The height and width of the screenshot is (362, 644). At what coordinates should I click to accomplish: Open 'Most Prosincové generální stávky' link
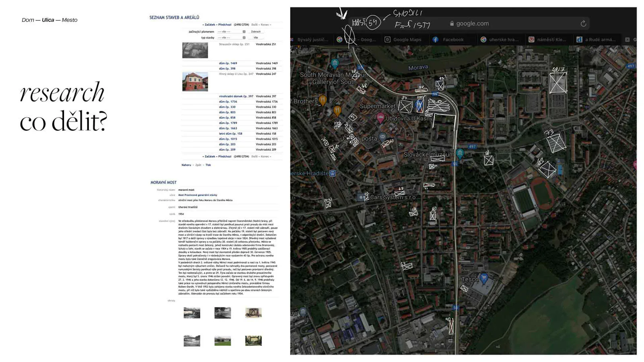coord(198,195)
